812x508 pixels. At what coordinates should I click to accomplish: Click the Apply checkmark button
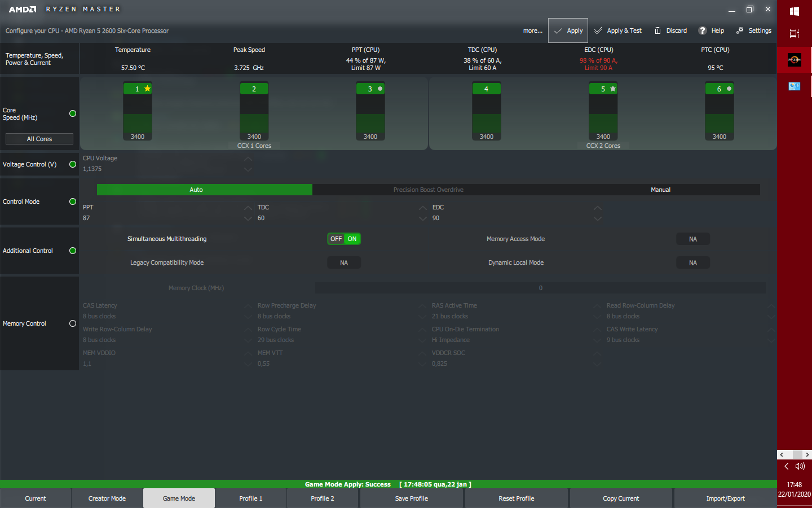point(568,30)
